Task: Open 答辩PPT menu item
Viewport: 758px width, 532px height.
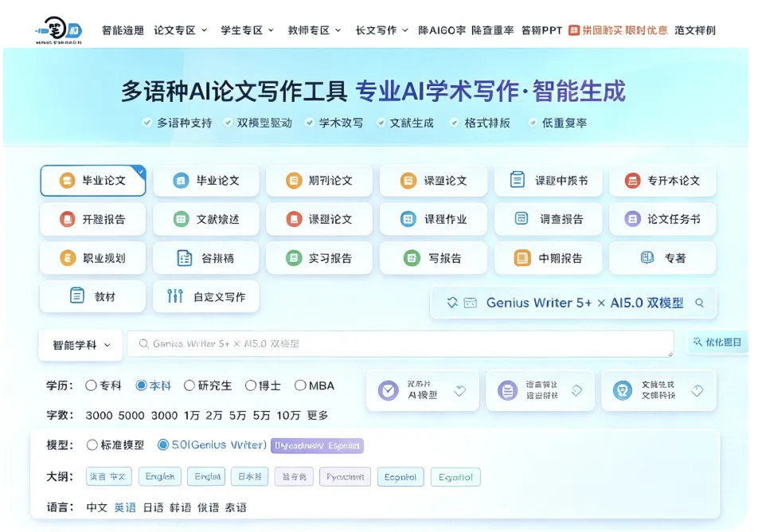Action: tap(541, 30)
